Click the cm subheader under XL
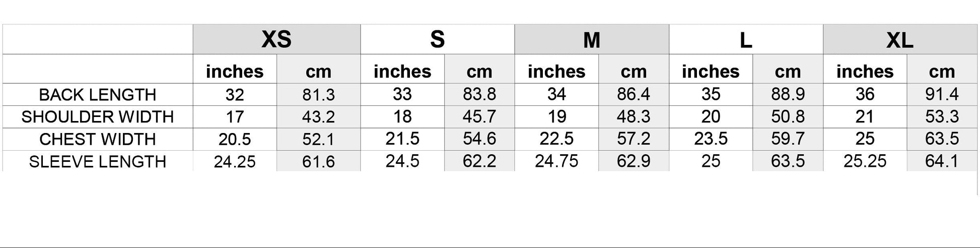The width and height of the screenshot is (980, 248). (x=942, y=72)
